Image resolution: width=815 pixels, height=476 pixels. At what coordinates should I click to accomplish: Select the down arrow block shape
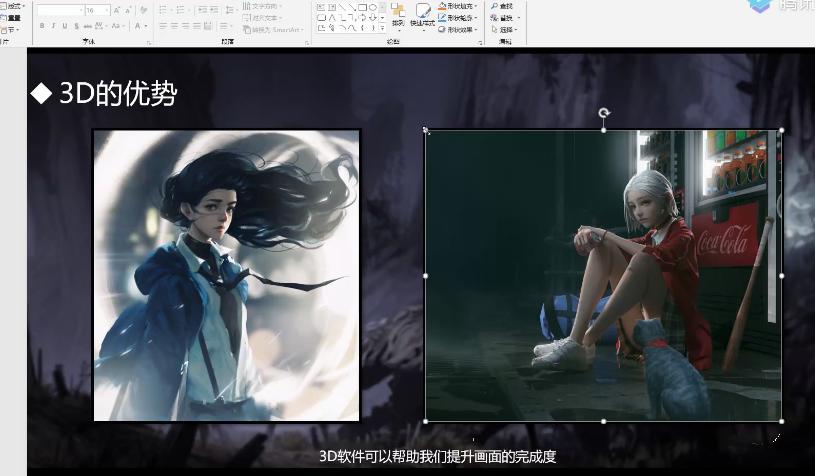pyautogui.click(x=373, y=18)
